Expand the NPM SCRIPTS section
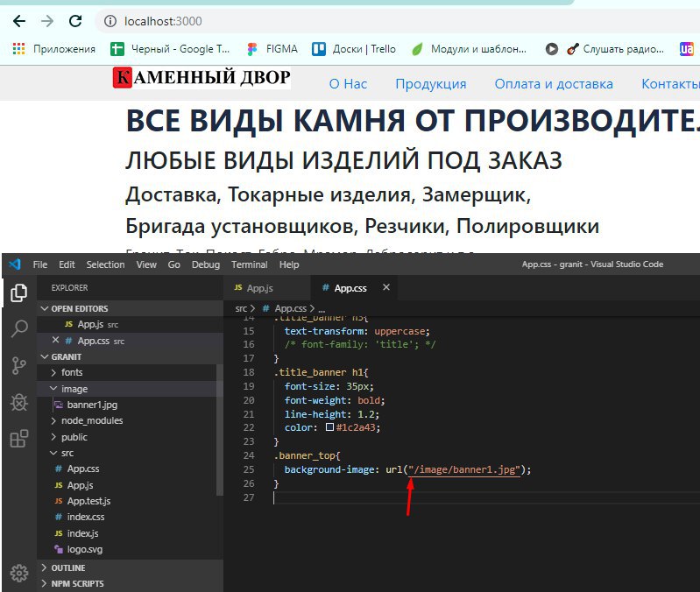Screen dimensions: 700x592 [130, 583]
